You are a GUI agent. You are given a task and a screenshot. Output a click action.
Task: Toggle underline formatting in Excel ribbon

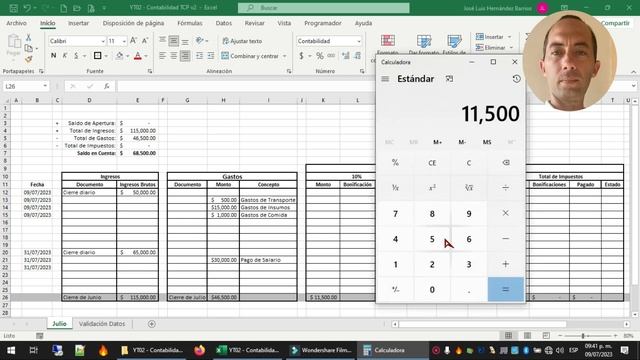(x=76, y=56)
